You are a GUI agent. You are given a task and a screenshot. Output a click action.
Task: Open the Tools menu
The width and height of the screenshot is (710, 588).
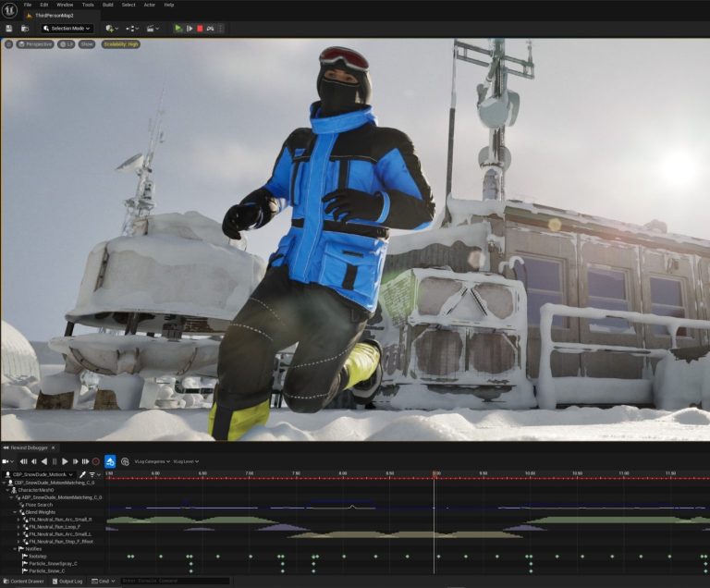coord(88,5)
